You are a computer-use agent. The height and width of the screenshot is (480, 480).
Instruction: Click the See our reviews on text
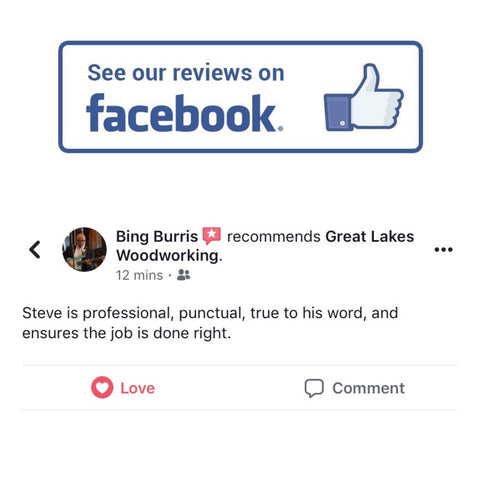[186, 73]
